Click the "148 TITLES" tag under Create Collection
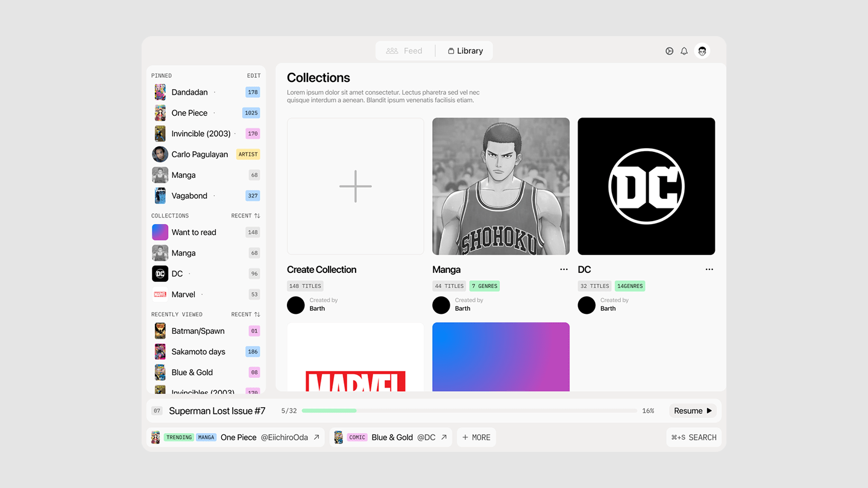The image size is (868, 488). 305,286
